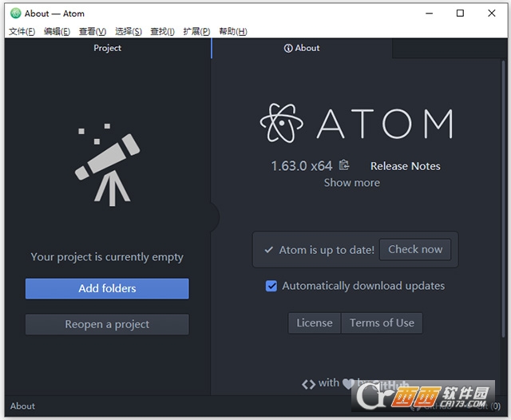Click the telescope icon in Project panel
This screenshot has height=420, width=511.
pyautogui.click(x=107, y=164)
